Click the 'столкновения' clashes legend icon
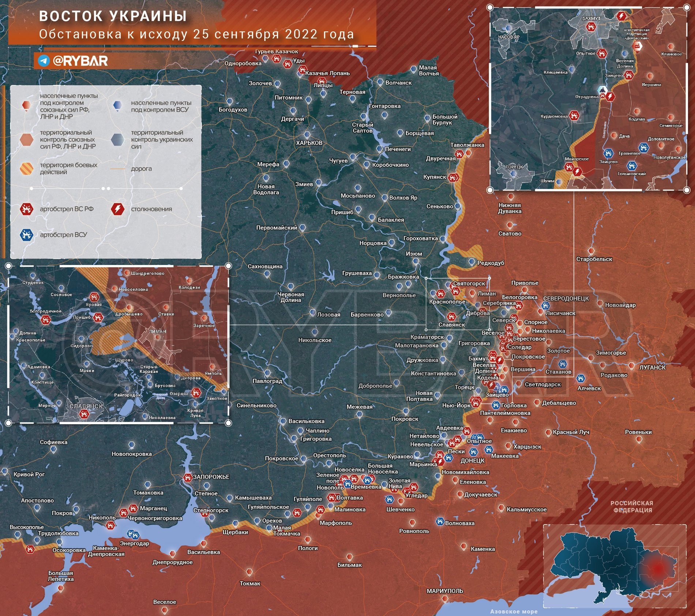The image size is (695, 616). [x=118, y=209]
